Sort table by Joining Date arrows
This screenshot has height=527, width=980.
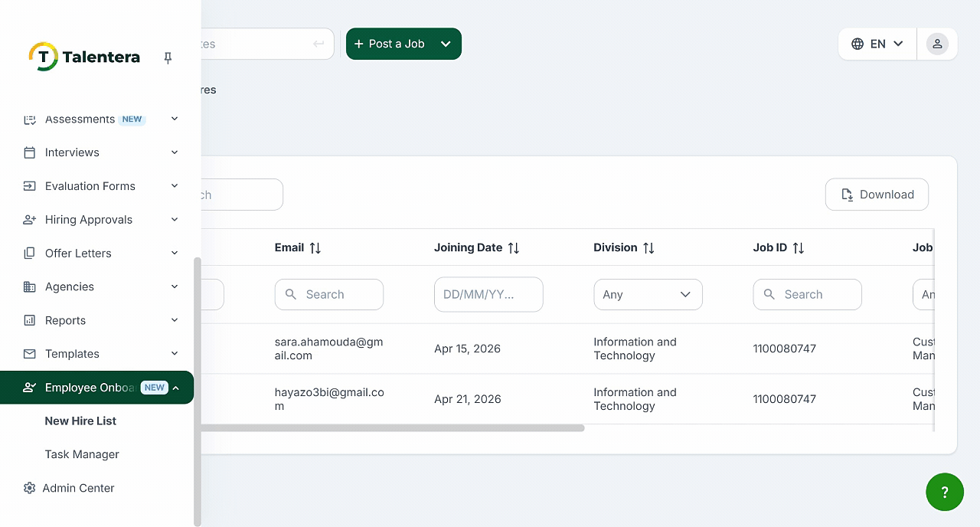[514, 247]
